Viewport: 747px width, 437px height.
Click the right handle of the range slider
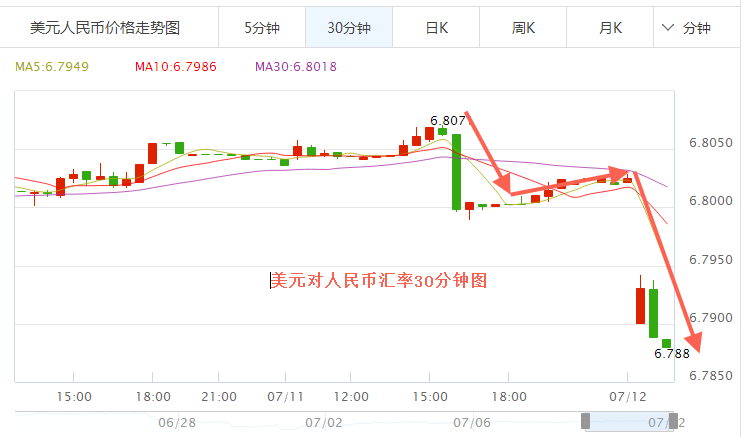coord(673,421)
